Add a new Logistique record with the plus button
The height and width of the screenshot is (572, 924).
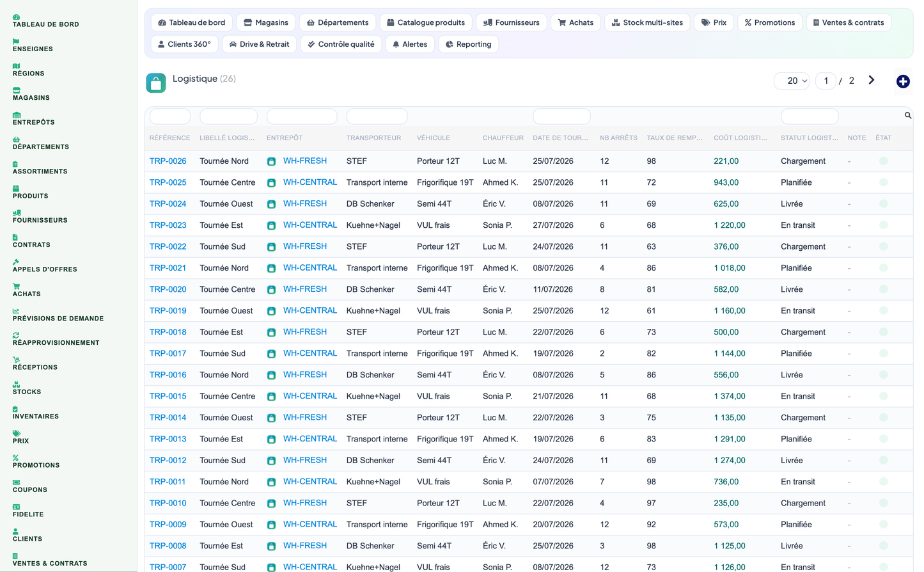click(x=903, y=81)
